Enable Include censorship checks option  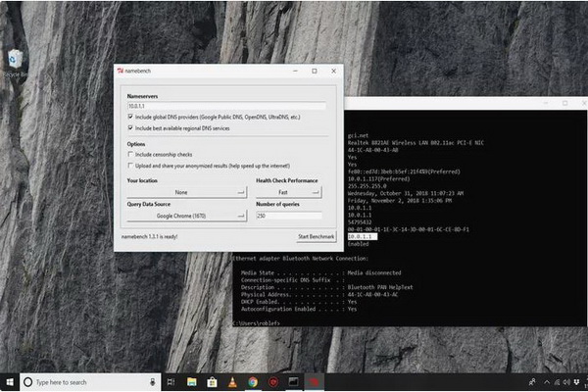click(130, 154)
